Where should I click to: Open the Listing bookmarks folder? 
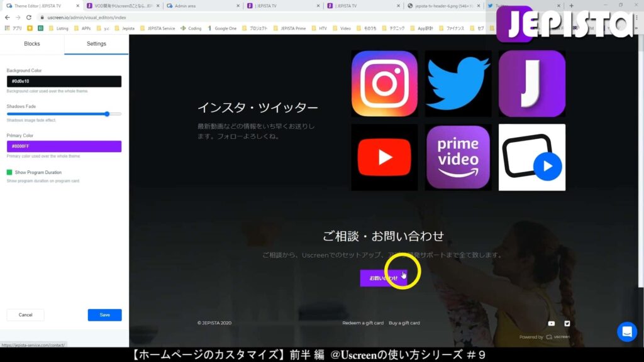point(58,28)
